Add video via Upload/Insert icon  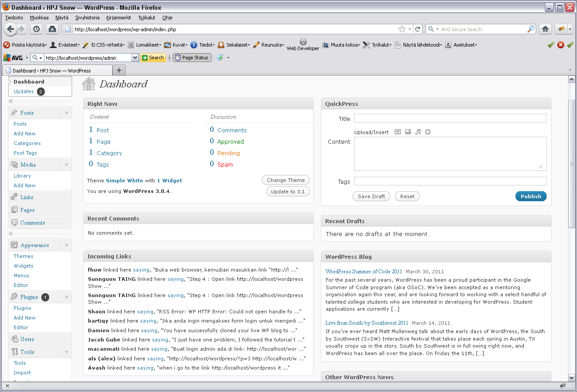408,132
